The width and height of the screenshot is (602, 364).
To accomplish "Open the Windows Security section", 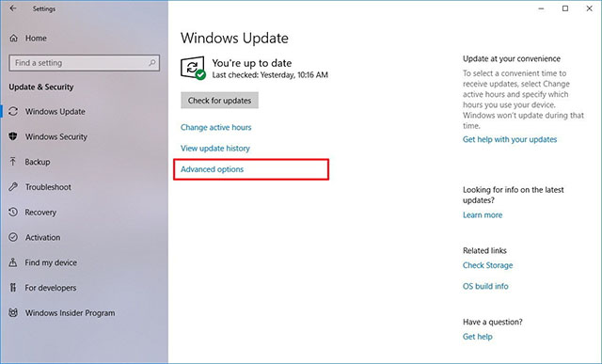I will [56, 136].
